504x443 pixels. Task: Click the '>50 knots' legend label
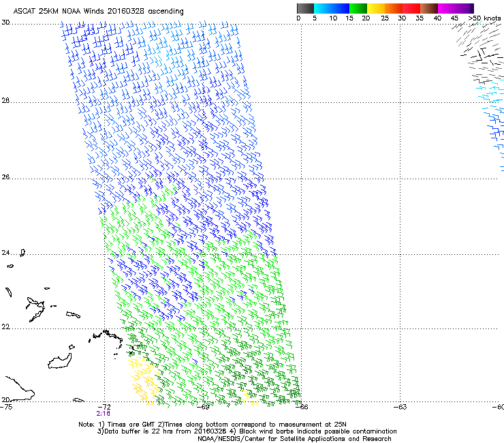(x=484, y=18)
